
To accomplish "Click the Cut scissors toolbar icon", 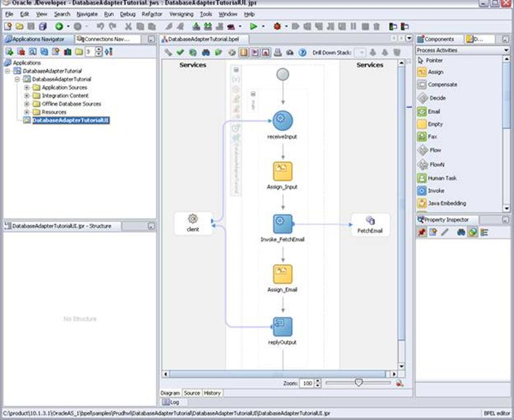I will (128, 26).
